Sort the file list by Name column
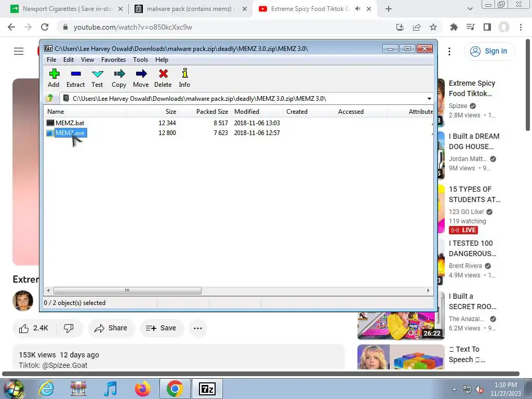532x399 pixels. click(86, 112)
